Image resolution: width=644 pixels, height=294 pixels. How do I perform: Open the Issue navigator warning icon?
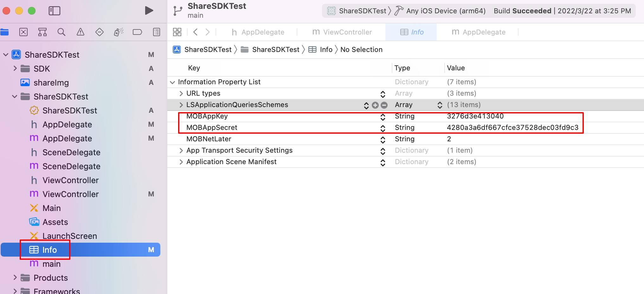pyautogui.click(x=80, y=32)
